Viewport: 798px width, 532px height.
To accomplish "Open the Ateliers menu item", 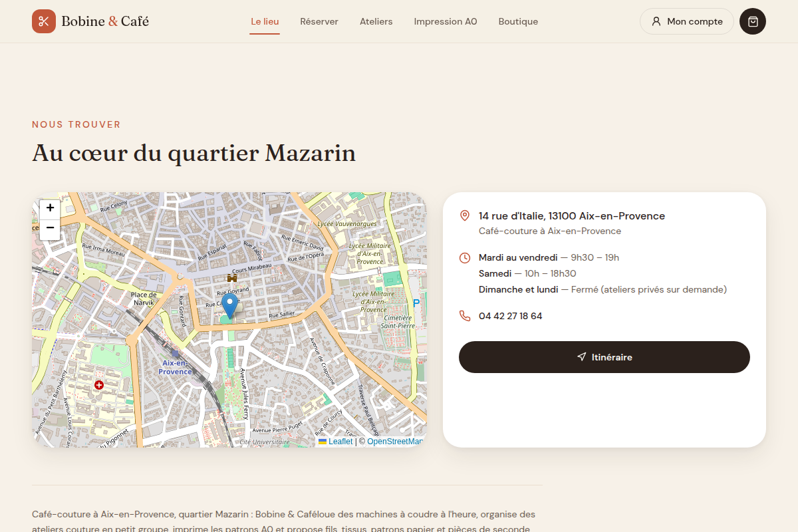I will (x=376, y=21).
